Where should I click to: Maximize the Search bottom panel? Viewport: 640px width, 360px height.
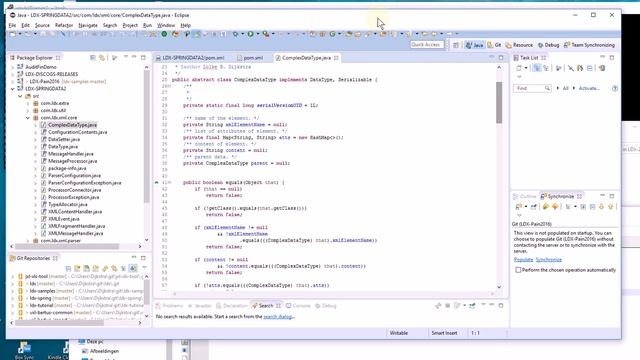point(501,305)
